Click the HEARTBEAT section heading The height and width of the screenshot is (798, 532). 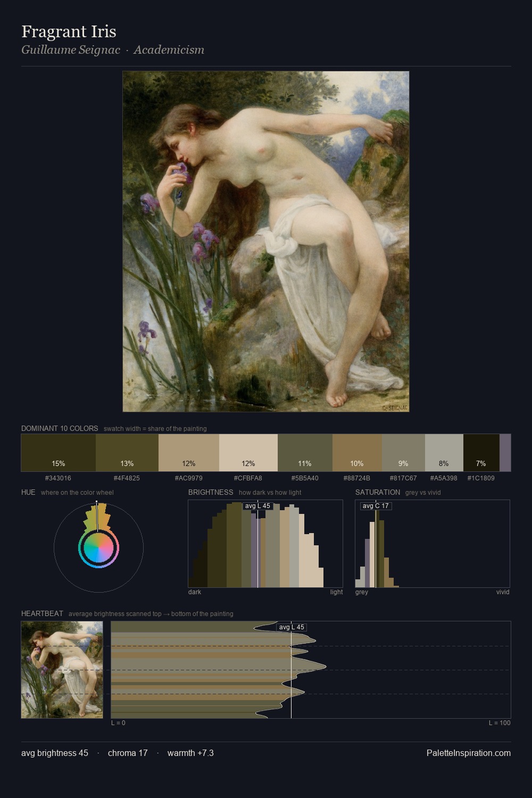pos(42,613)
